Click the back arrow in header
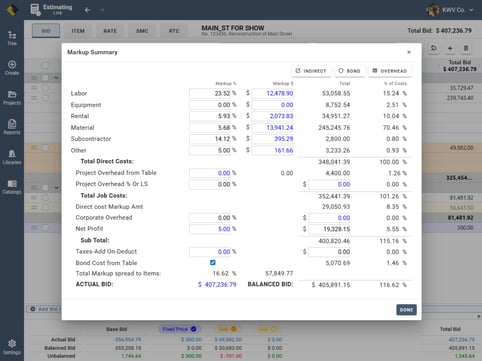The width and height of the screenshot is (482, 361). point(88,10)
